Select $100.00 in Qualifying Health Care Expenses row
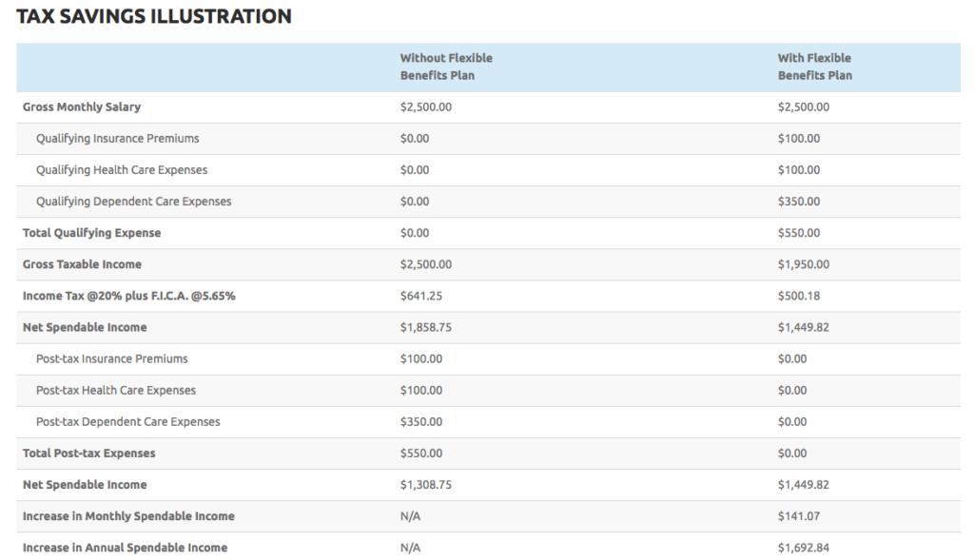Screen dimensions: 974x560 (799, 170)
